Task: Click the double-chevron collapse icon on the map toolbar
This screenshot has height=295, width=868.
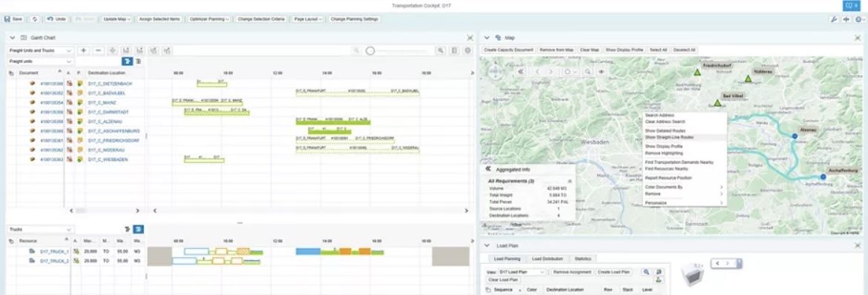Action: [x=521, y=71]
